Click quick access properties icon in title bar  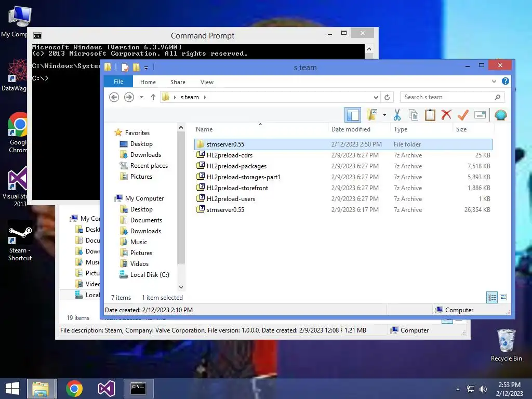pos(125,67)
